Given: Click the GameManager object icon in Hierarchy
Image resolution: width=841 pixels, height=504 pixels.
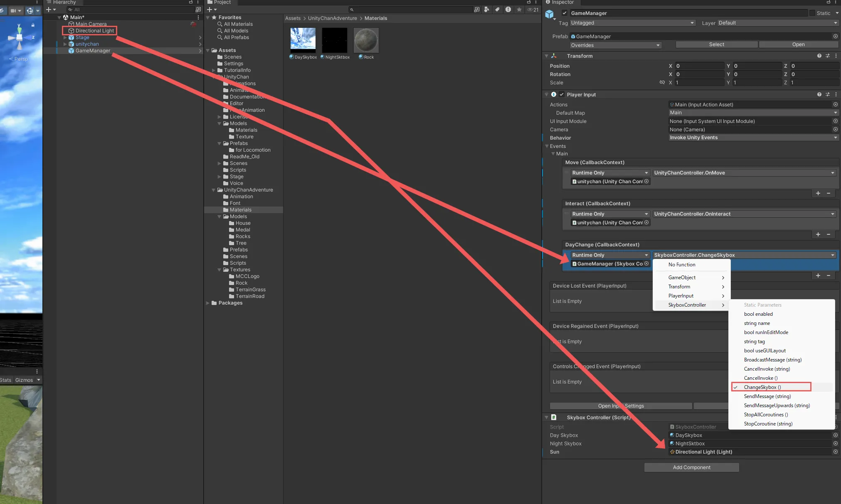Looking at the screenshot, I should coord(71,50).
